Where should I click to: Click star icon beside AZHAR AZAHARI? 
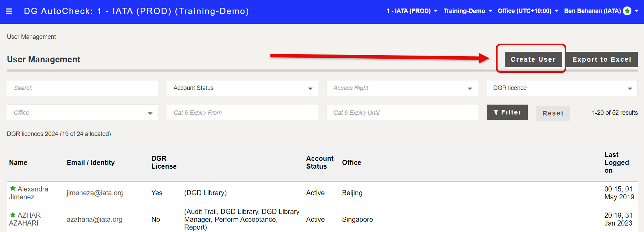click(13, 215)
